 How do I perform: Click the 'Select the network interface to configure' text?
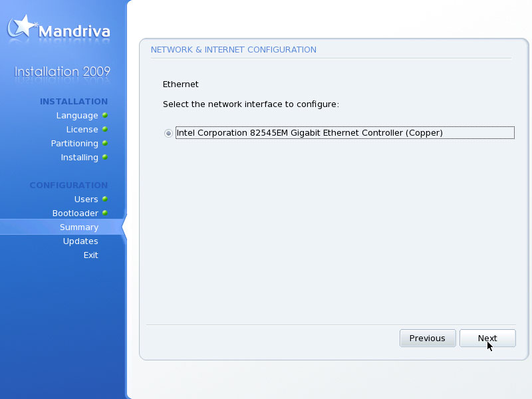251,104
